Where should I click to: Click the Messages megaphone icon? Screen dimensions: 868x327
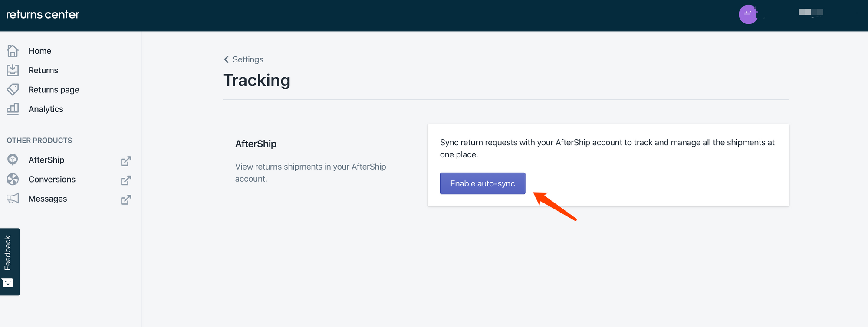(x=13, y=199)
